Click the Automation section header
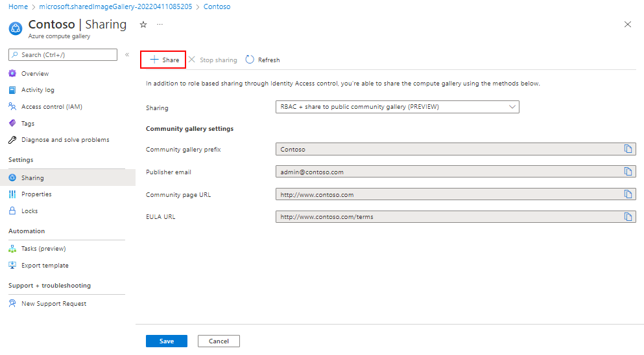The image size is (644, 355). coord(27,231)
